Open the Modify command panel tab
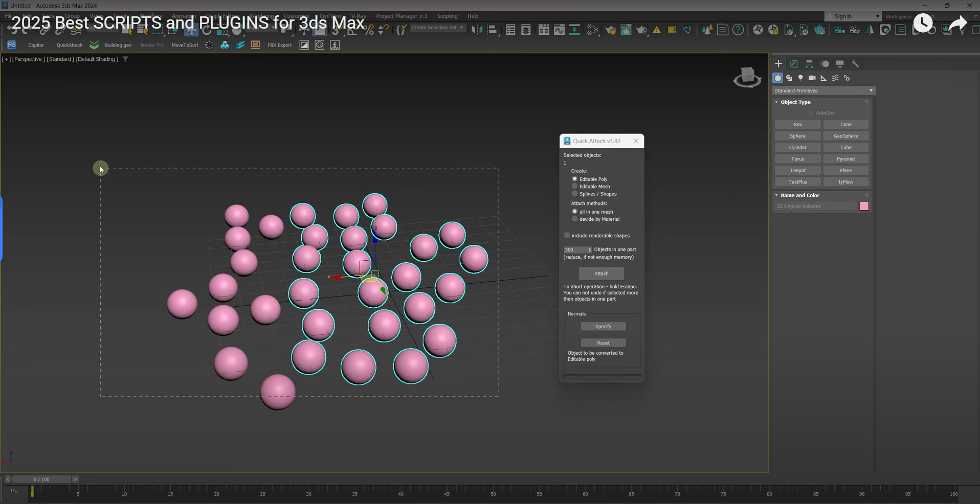The height and width of the screenshot is (504, 980). click(x=794, y=64)
